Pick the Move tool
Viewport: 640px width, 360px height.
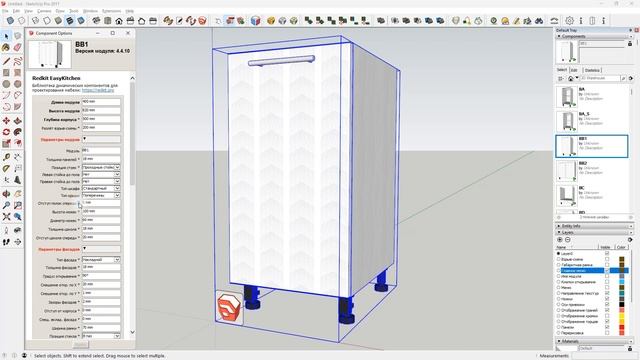click(x=6, y=121)
